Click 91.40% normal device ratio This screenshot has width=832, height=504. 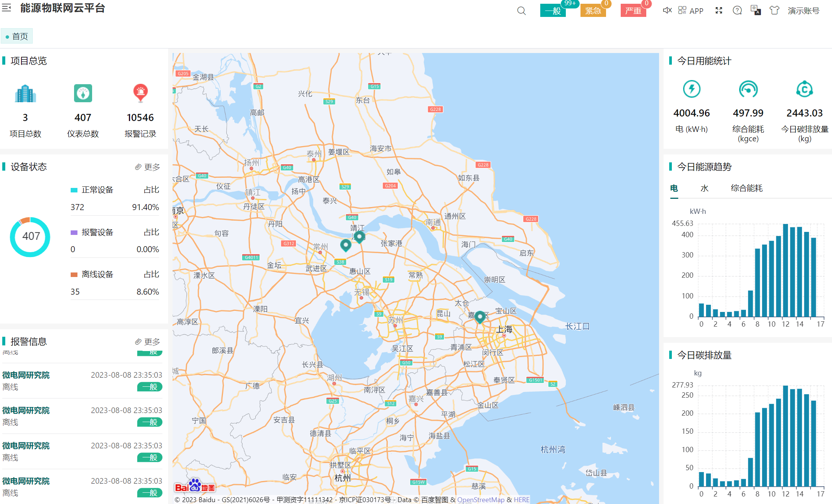click(145, 207)
